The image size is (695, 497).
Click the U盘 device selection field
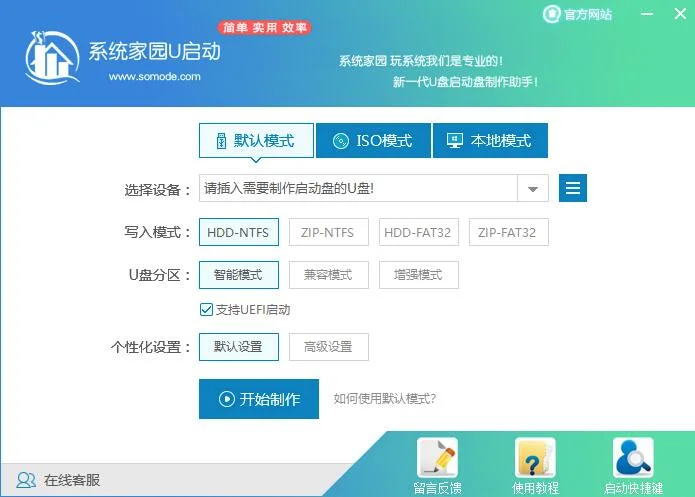click(357, 188)
